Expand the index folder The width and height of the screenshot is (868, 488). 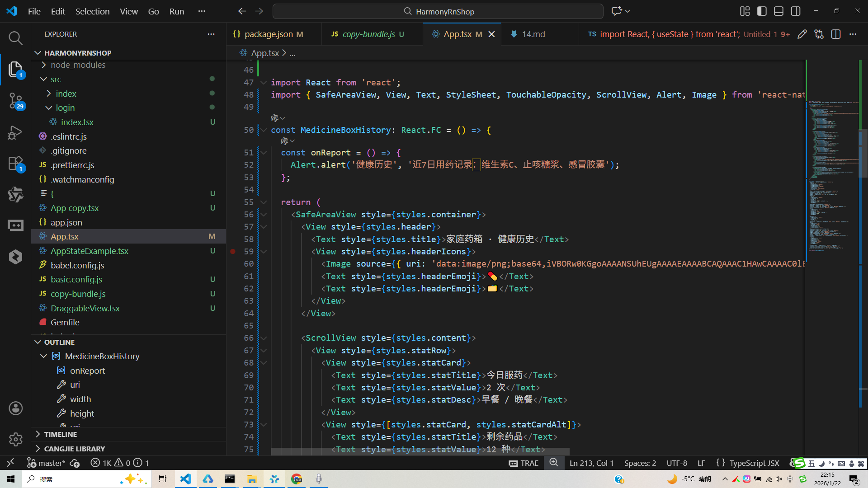[49, 94]
